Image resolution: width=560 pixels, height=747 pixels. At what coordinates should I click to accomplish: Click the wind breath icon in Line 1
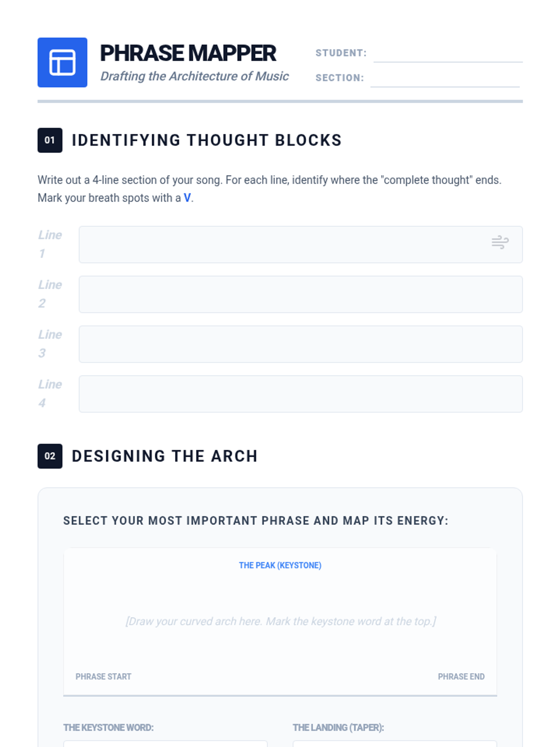[x=500, y=242]
